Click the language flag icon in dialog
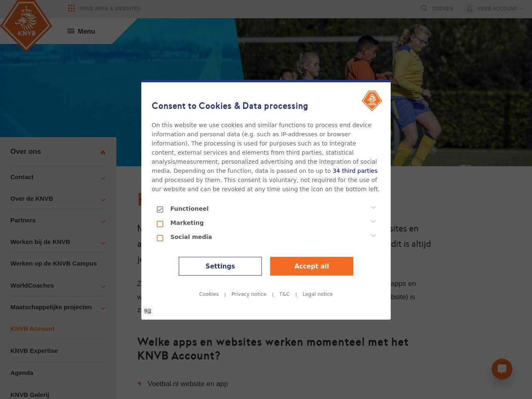 [x=148, y=311]
